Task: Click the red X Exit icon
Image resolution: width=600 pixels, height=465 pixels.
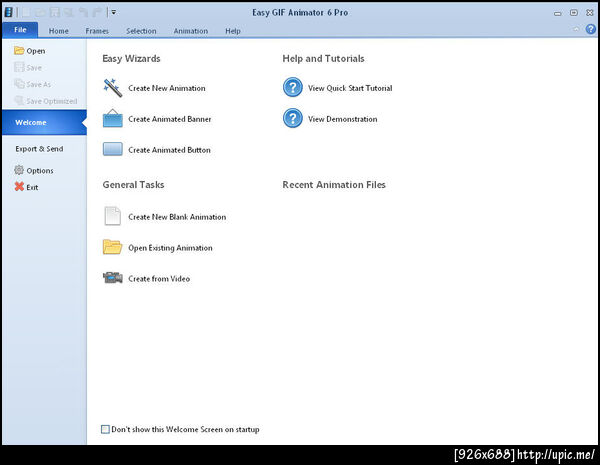Action: tap(19, 187)
